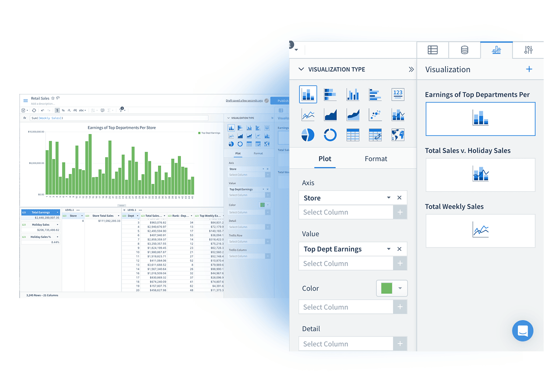The image size is (545, 392).
Task: Click the formula bar Sum([Weekly Sales])
Action: 119,118
